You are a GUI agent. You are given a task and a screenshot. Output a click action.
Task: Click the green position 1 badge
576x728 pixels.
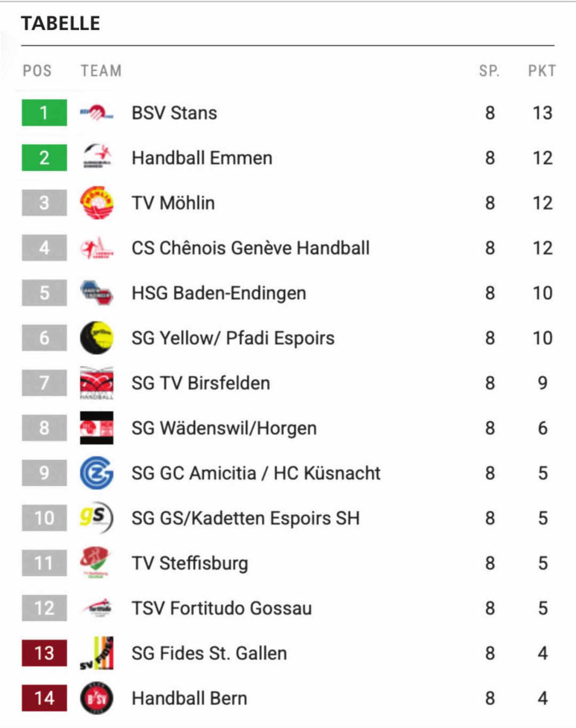point(44,113)
